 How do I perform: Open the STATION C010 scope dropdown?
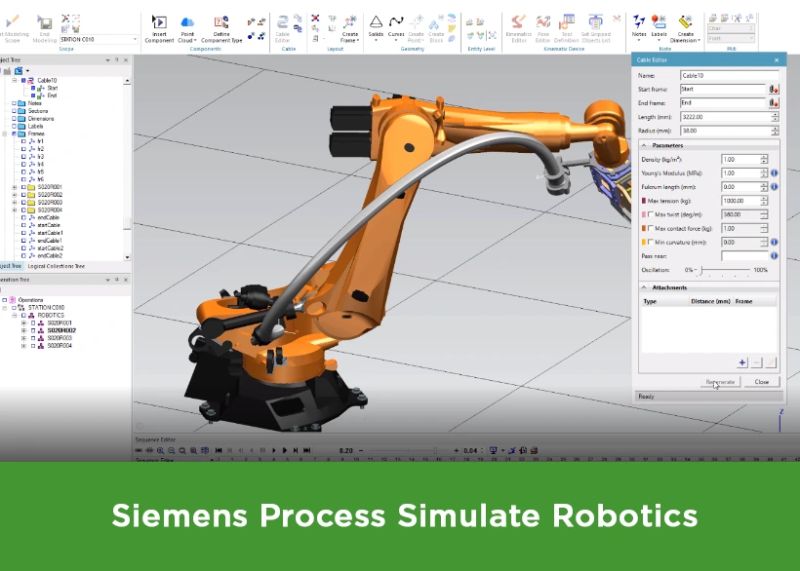click(x=135, y=39)
